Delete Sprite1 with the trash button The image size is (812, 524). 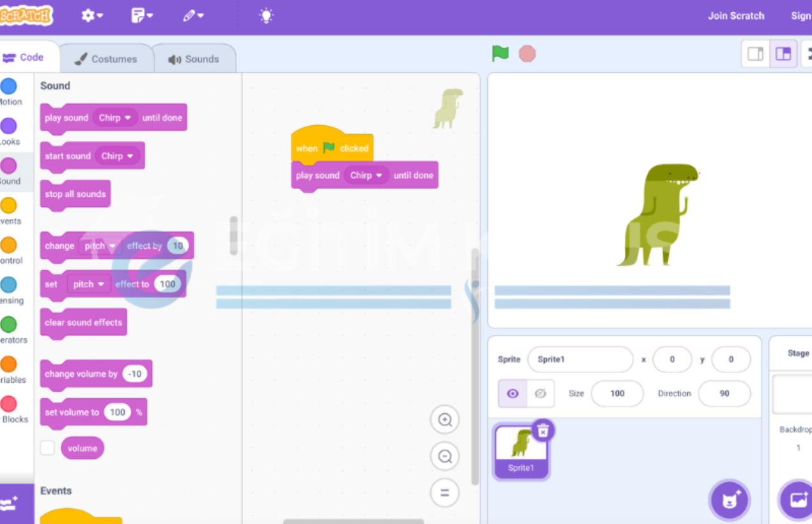543,431
